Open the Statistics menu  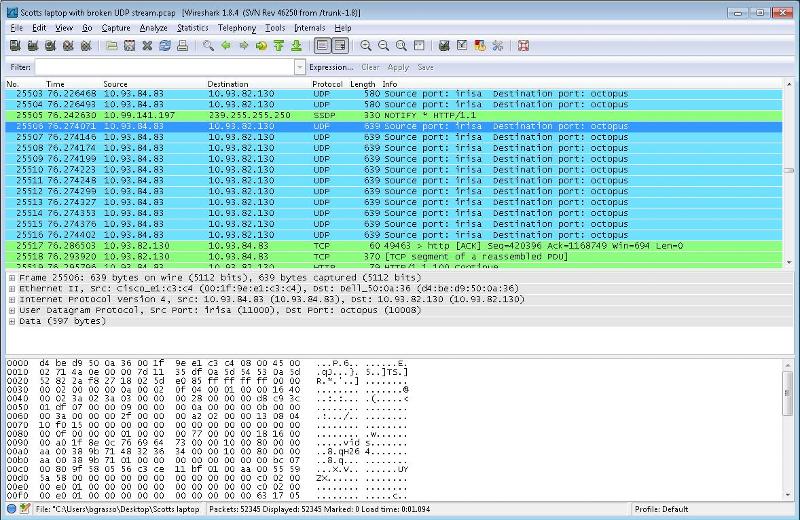point(193,28)
